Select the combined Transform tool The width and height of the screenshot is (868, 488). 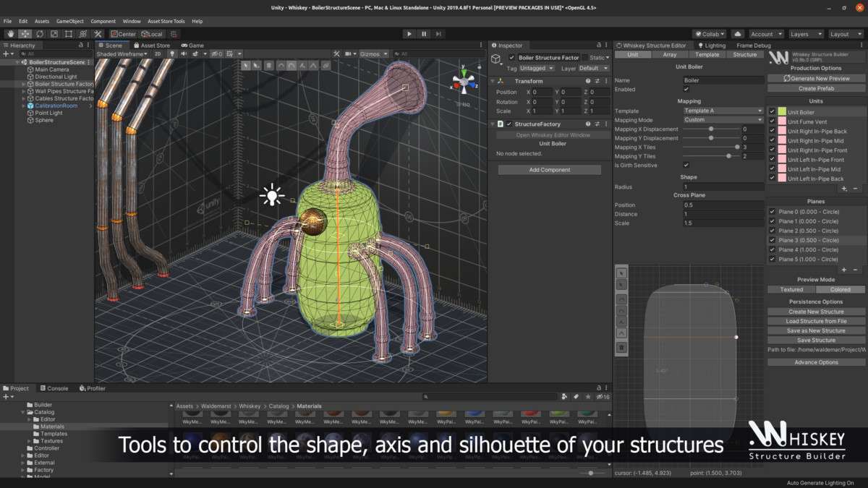(82, 34)
